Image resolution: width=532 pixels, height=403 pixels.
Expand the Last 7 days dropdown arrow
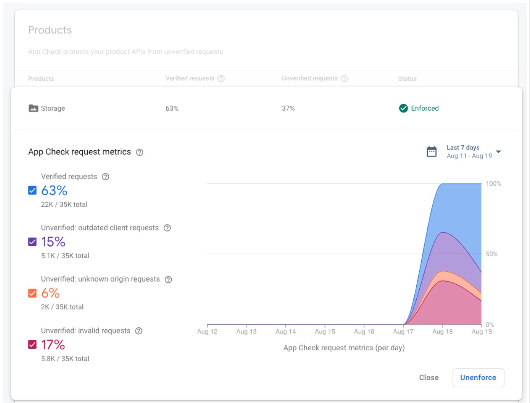pyautogui.click(x=498, y=152)
